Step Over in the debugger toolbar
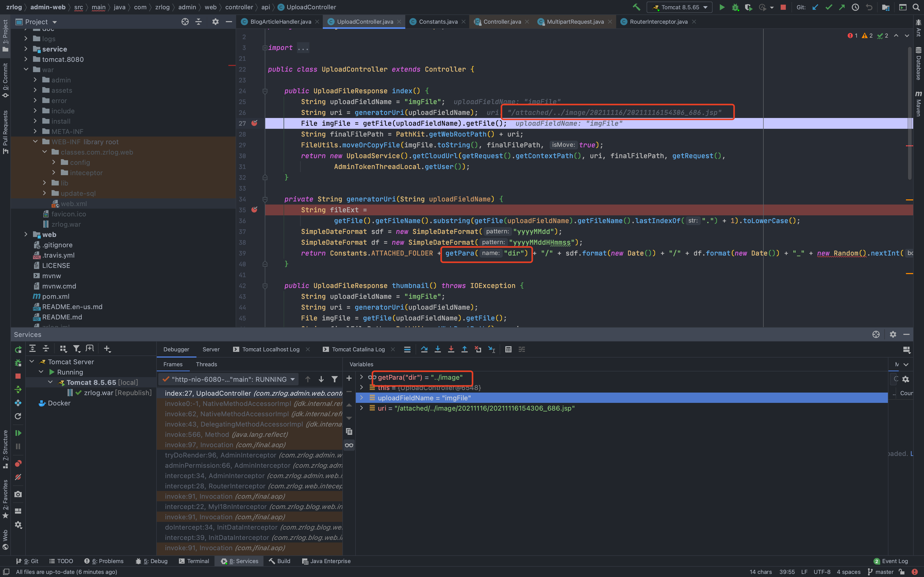924x577 pixels. pos(424,349)
